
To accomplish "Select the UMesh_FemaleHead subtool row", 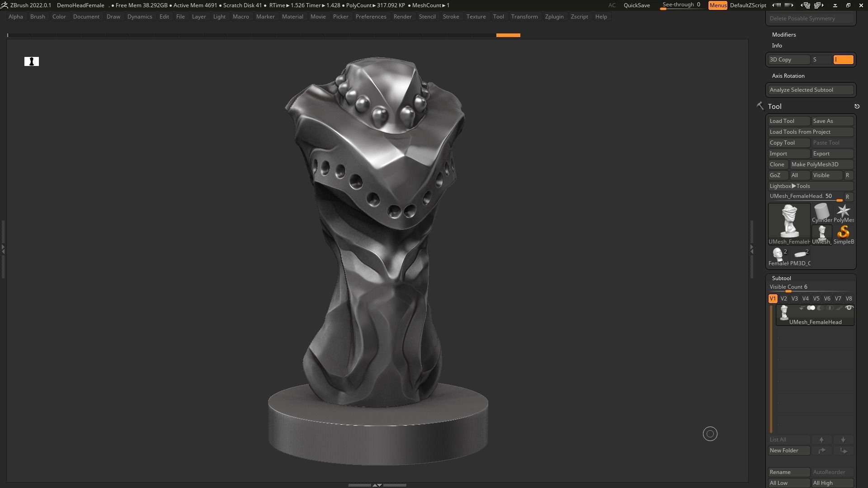I will pyautogui.click(x=815, y=315).
